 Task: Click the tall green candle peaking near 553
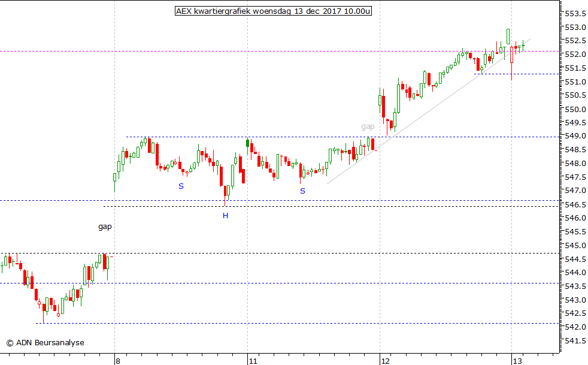[508, 37]
